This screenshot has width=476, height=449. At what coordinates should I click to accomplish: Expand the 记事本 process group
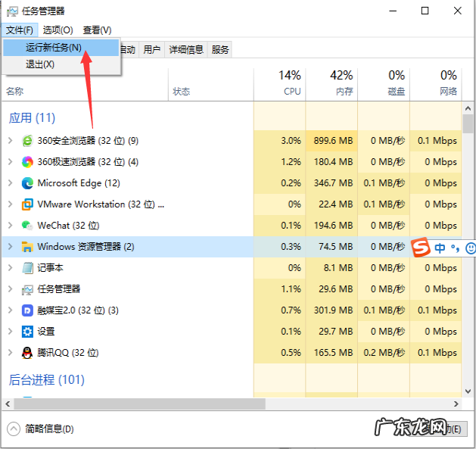click(11, 267)
